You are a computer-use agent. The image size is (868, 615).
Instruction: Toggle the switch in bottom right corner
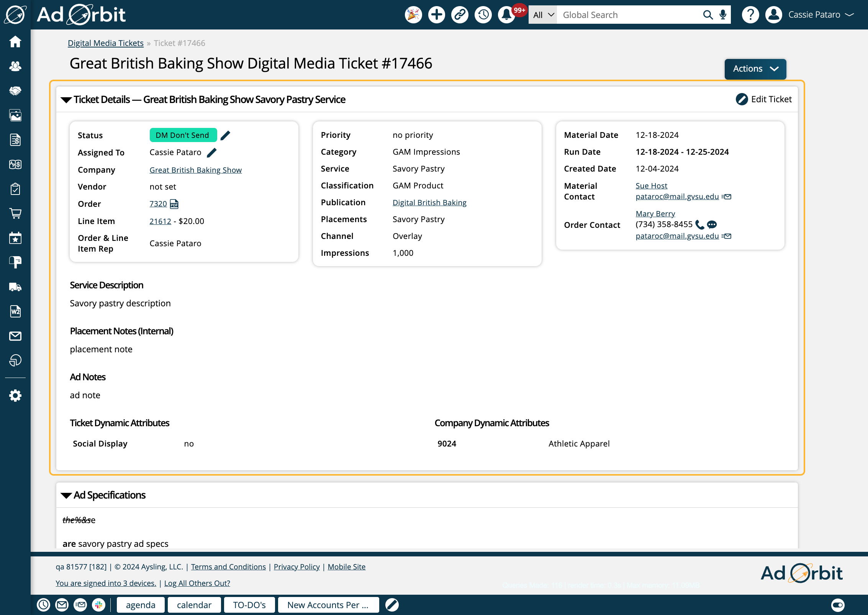[838, 605]
